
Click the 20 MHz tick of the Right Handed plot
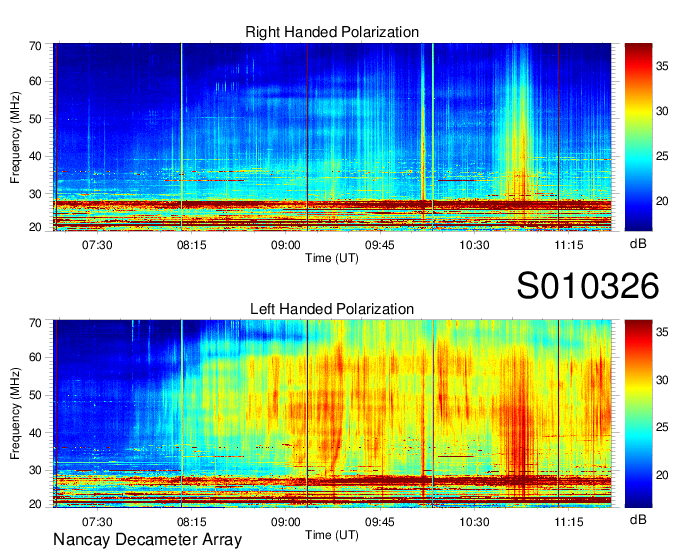35,227
